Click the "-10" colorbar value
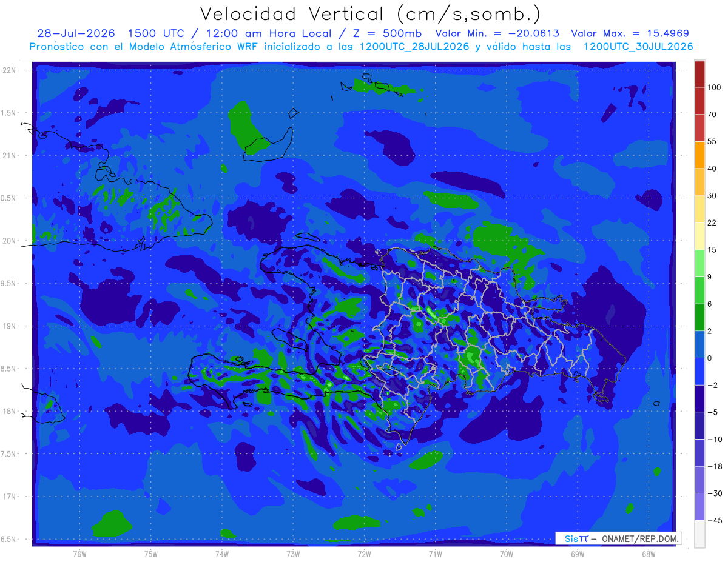Screen dimensions: 728x562 click(x=714, y=440)
